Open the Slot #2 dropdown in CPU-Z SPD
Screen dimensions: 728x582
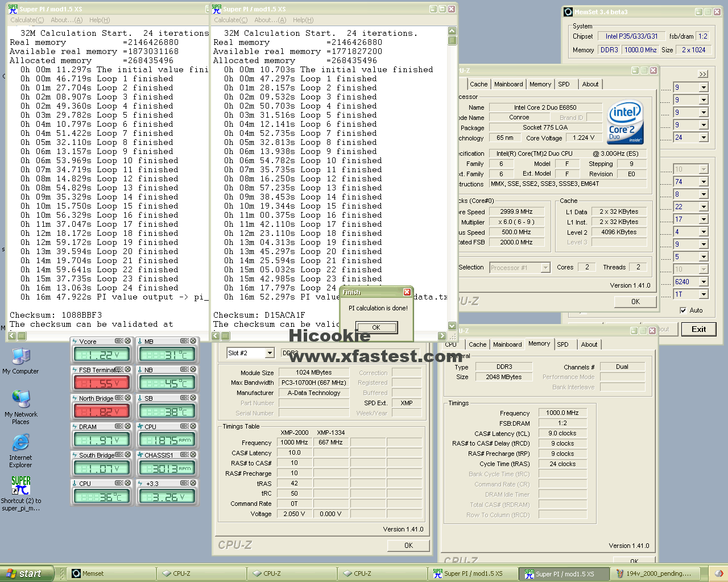(270, 353)
